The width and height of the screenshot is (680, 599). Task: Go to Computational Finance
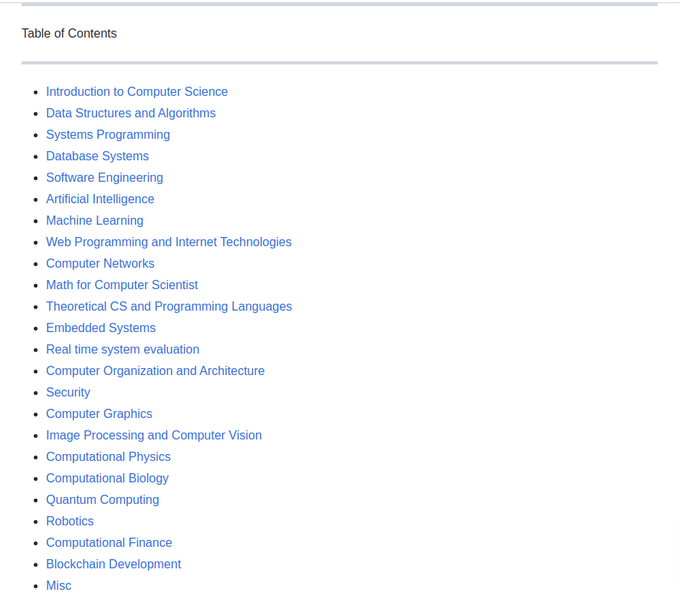[x=109, y=543]
